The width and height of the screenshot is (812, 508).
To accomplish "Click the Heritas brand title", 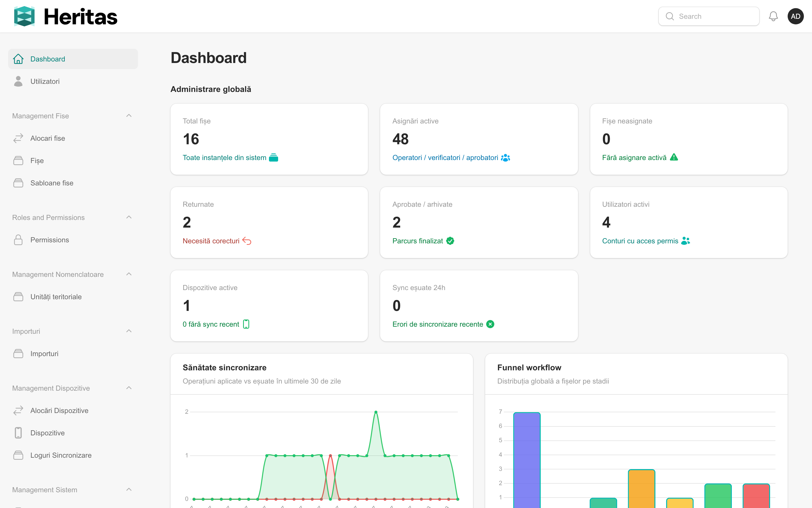I will (x=80, y=17).
